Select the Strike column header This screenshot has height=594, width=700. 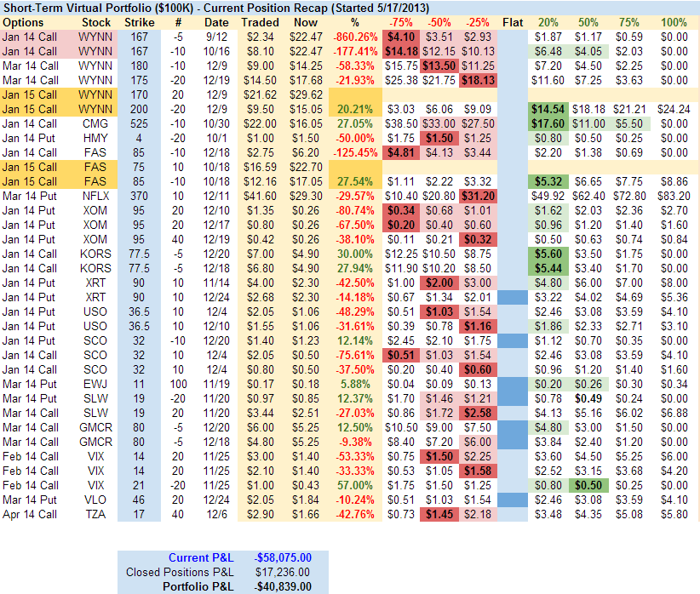tap(140, 21)
